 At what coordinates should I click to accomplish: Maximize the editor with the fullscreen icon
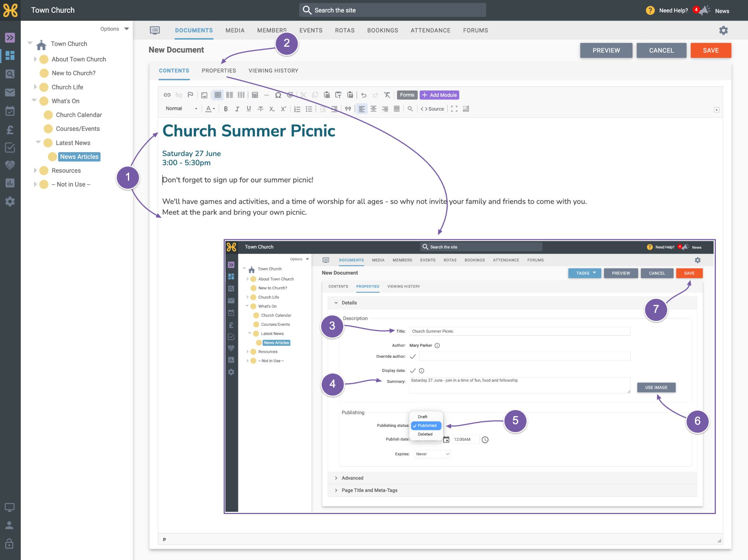coord(454,109)
